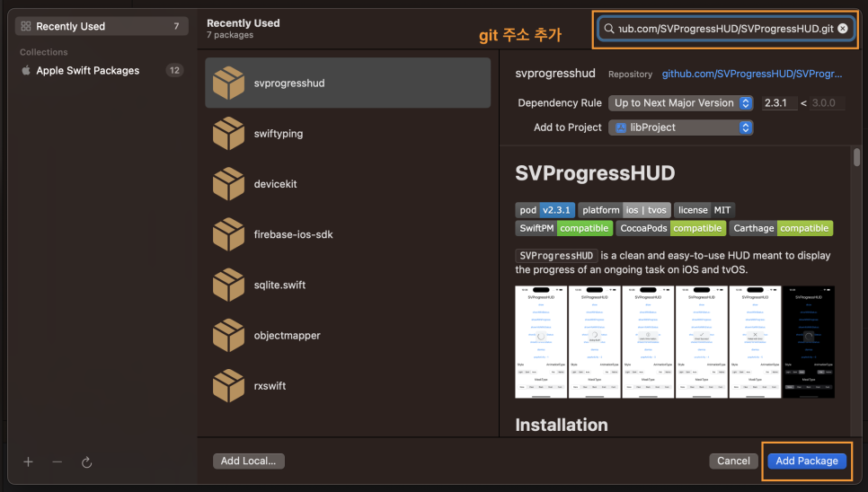
Task: Click the Add Package button
Action: coord(807,461)
